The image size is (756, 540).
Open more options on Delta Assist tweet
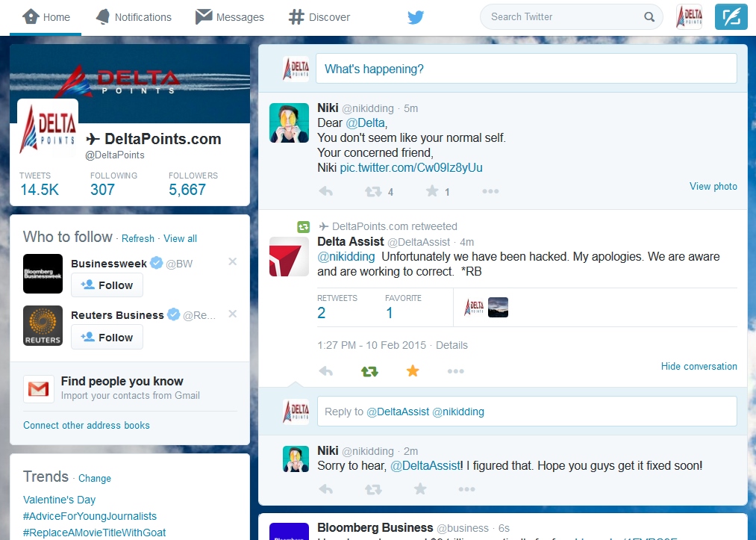tap(455, 371)
